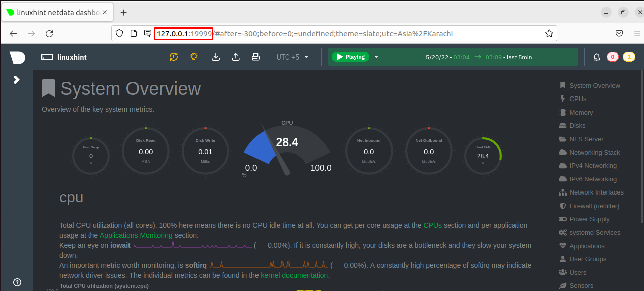Reload the page with refresh icon
The height and width of the screenshot is (291, 644).
(49, 33)
